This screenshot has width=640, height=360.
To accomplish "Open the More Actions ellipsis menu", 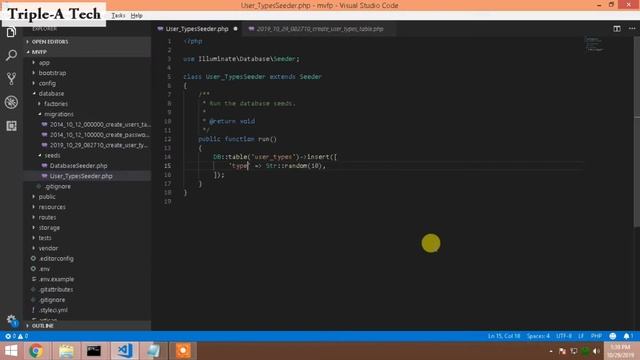I will pyautogui.click(x=632, y=29).
